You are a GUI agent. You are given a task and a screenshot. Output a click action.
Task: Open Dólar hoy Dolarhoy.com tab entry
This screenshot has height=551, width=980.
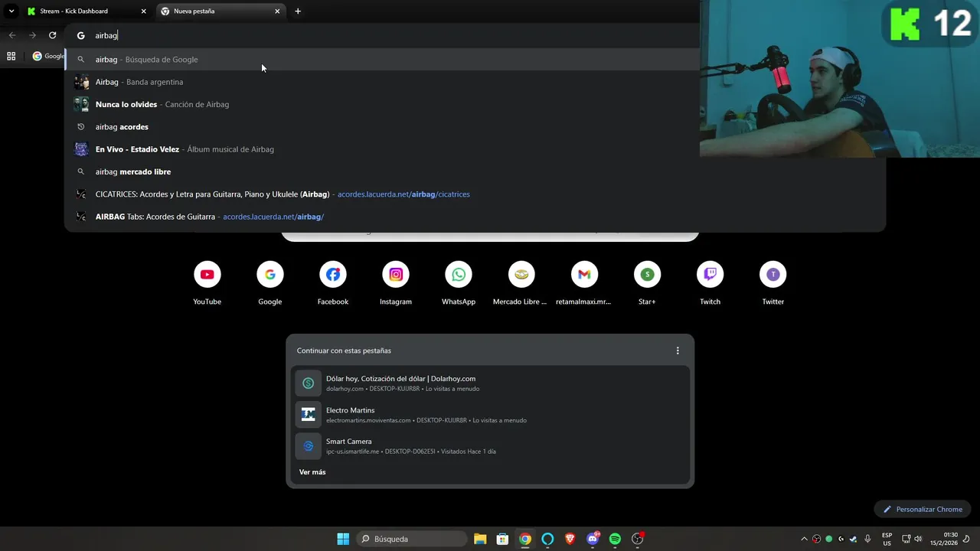490,383
